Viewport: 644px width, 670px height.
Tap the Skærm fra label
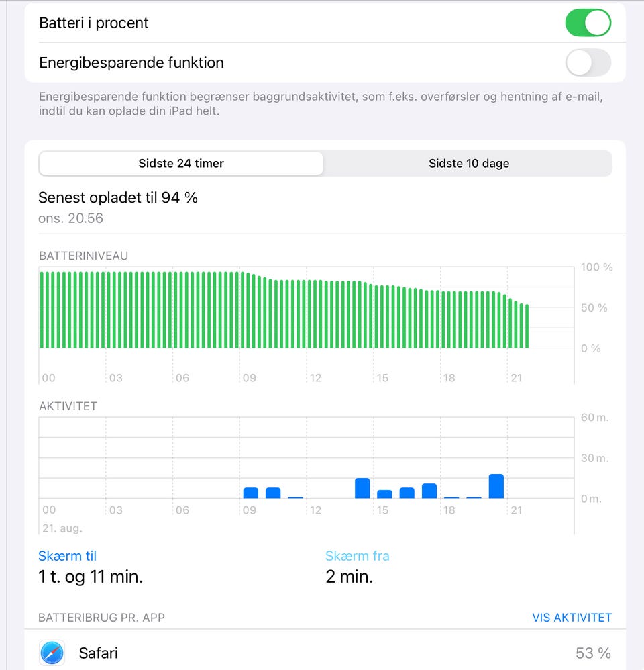[357, 556]
